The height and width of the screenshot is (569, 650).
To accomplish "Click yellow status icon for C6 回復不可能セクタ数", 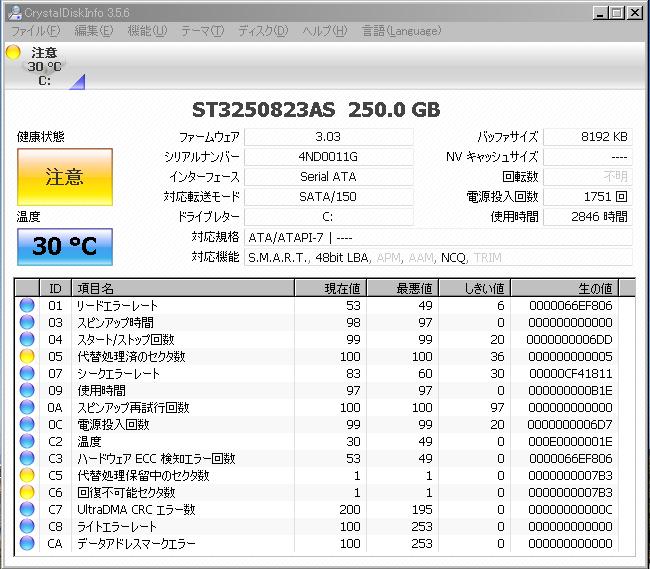I will [27, 492].
